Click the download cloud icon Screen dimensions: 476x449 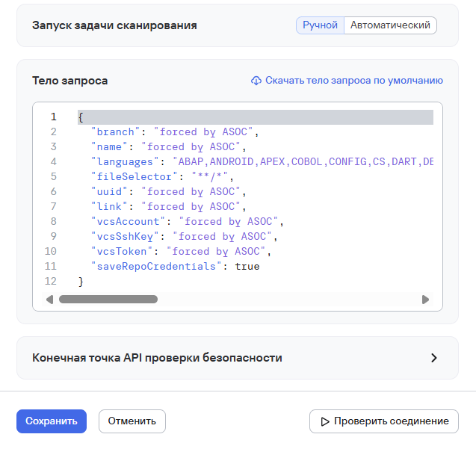click(x=256, y=81)
